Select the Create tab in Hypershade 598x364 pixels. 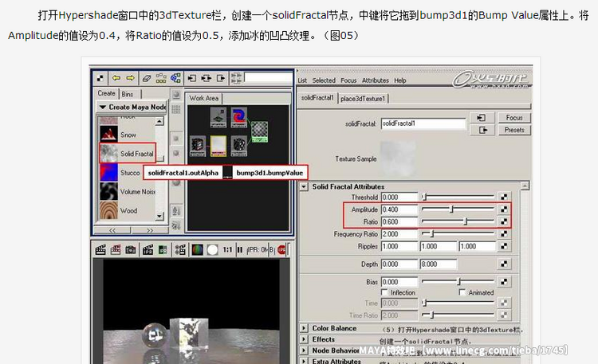coord(106,93)
